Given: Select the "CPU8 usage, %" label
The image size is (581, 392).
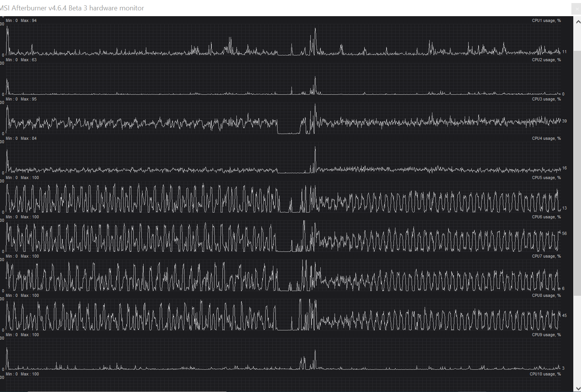Looking at the screenshot, I should 546,296.
